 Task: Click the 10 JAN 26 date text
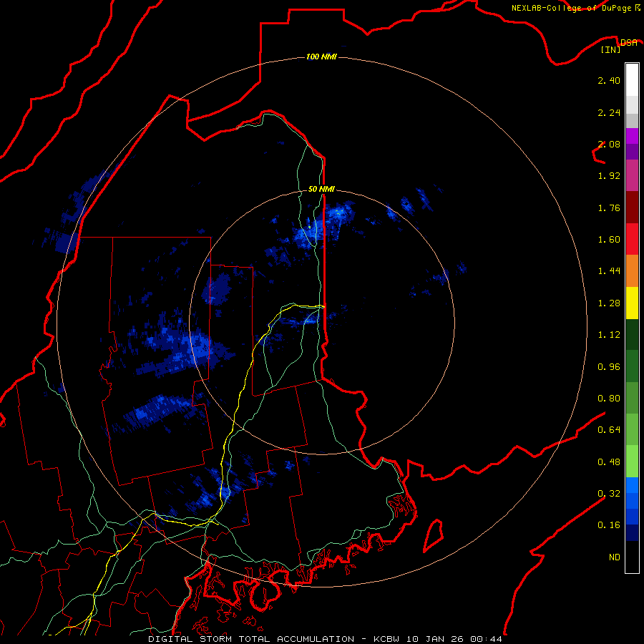(436, 639)
